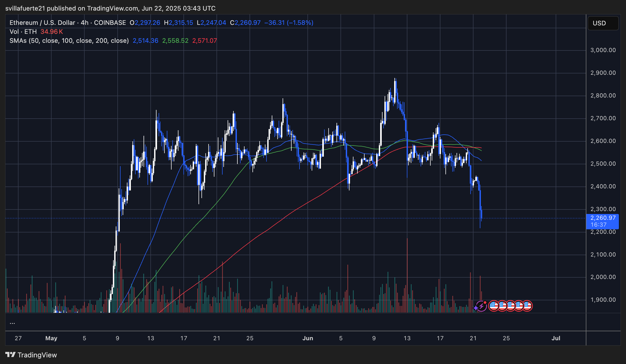
Task: Click the fourth US flag event marker
Action: 519,306
